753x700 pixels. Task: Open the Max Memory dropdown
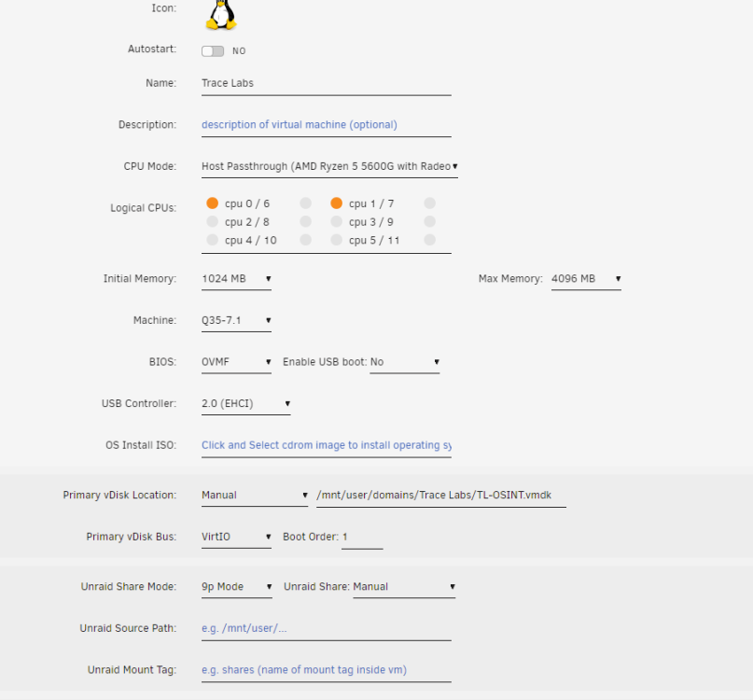(x=586, y=279)
